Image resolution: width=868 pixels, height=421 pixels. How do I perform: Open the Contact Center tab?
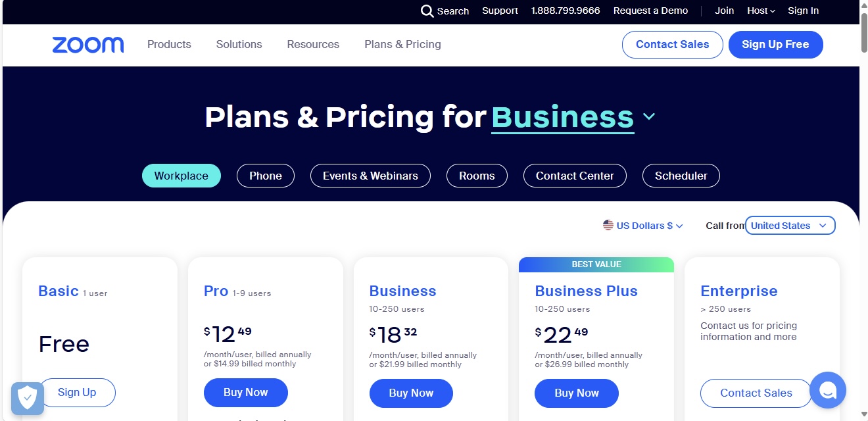point(575,176)
